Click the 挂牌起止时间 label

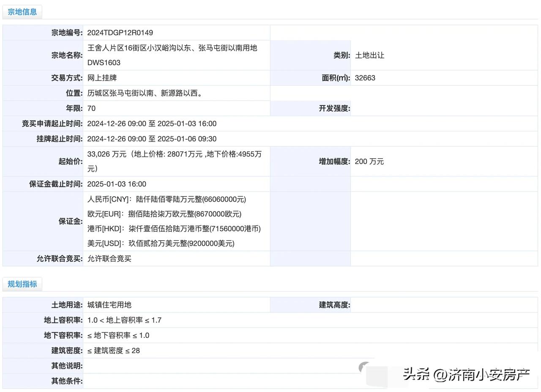(60, 139)
